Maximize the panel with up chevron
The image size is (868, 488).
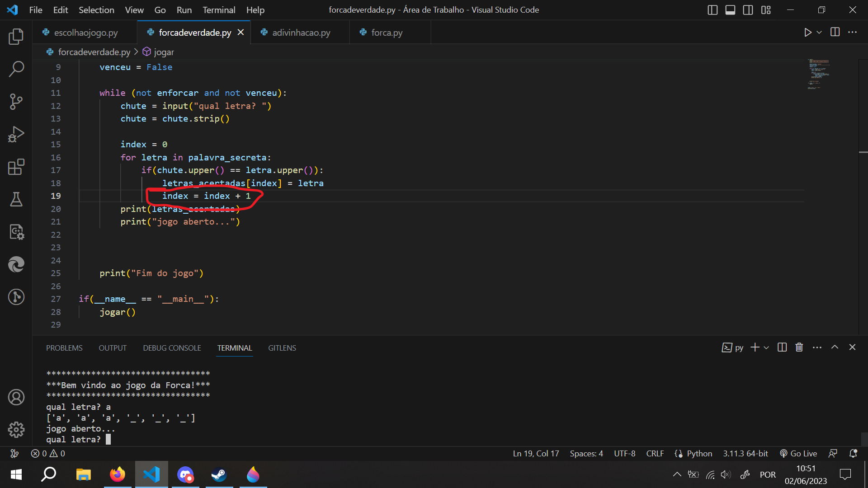835,347
